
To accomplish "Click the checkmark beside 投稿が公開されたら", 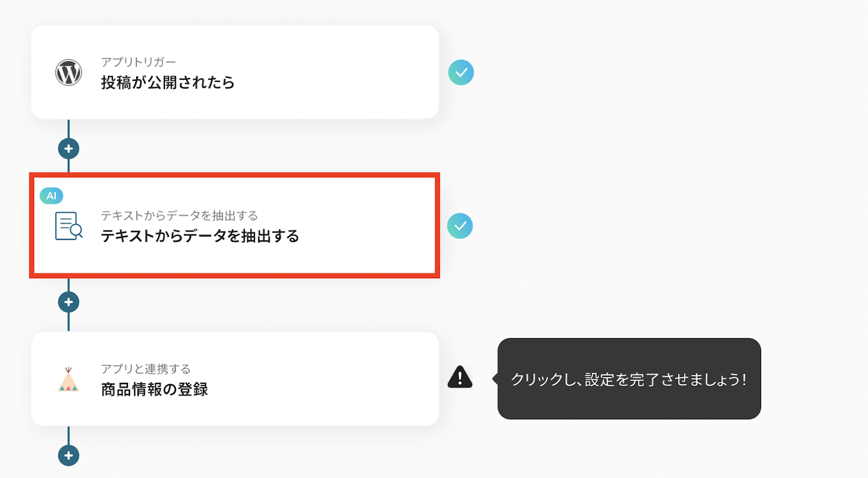I will 461,72.
